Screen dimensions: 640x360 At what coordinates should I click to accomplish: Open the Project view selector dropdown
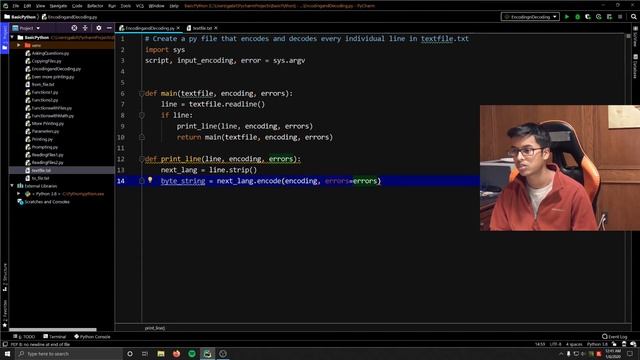pyautogui.click(x=27, y=28)
